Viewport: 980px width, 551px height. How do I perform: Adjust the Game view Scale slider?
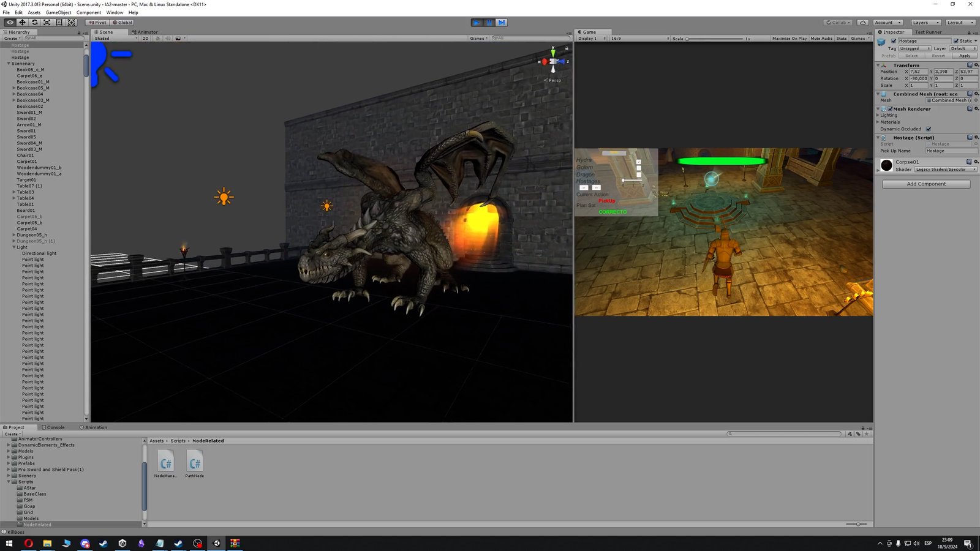click(714, 39)
